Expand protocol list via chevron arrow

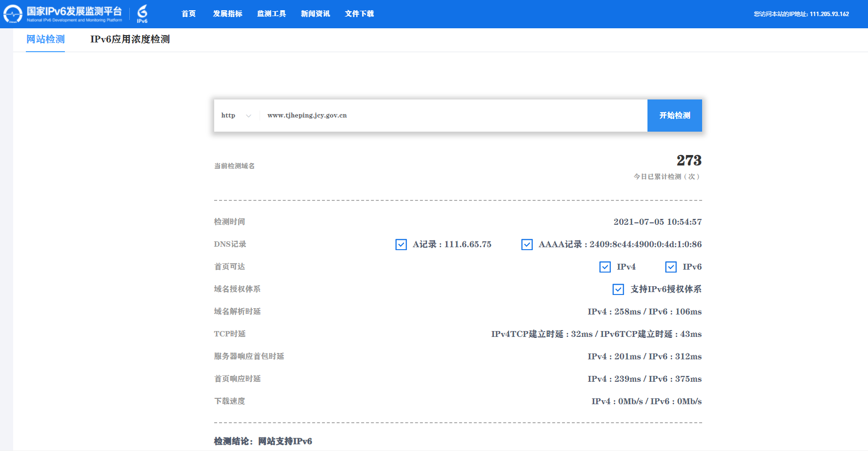pyautogui.click(x=249, y=116)
